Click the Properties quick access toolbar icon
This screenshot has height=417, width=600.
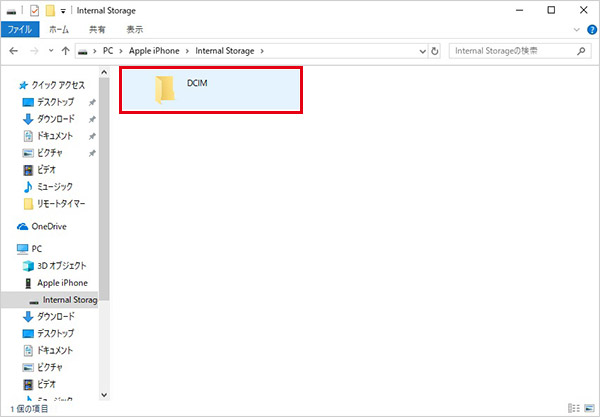click(x=34, y=11)
